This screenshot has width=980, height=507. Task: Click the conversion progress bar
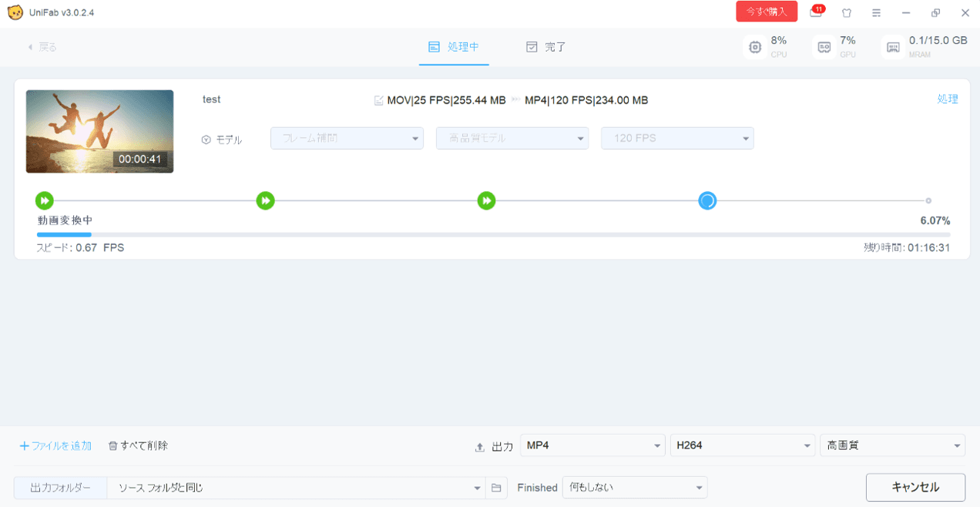493,234
